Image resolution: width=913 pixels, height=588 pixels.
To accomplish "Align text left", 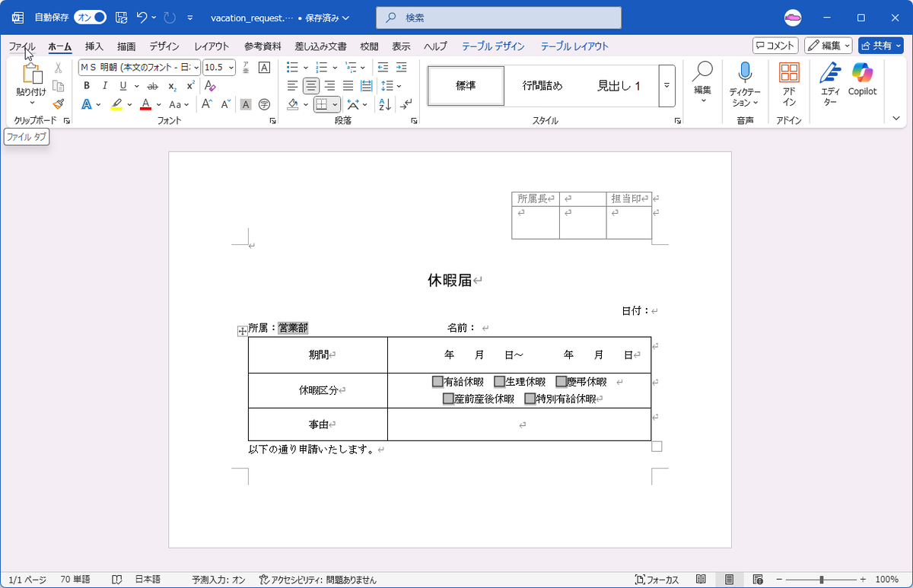I will (x=293, y=85).
